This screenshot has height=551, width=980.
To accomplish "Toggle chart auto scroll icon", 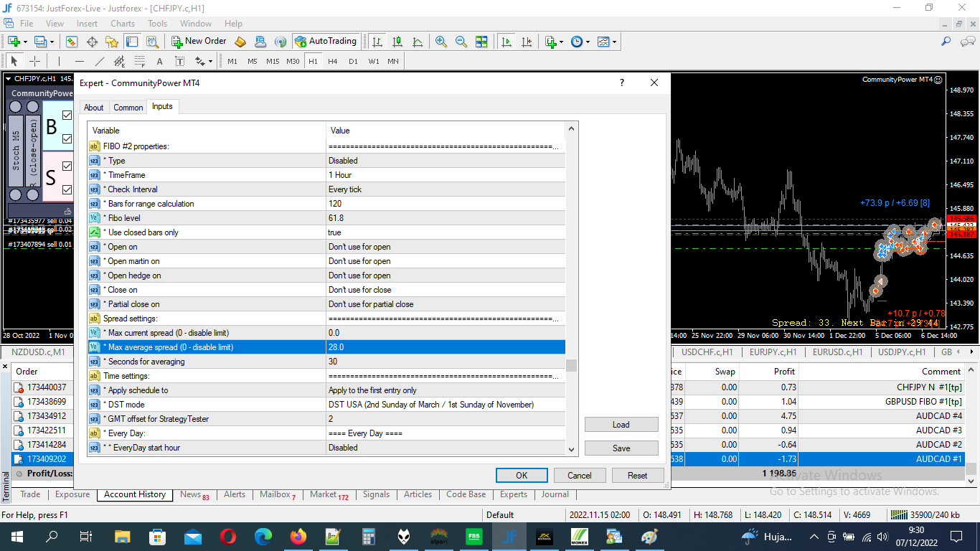I will (x=507, y=42).
